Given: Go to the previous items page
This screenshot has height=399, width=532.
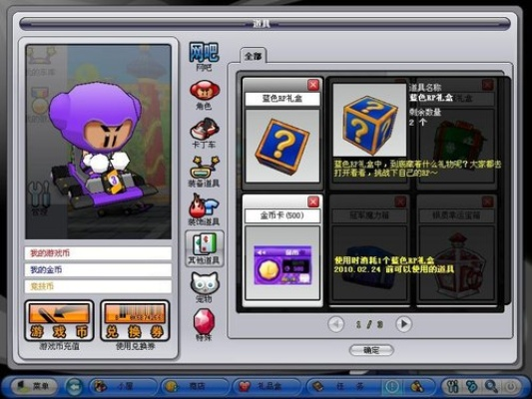Looking at the screenshot, I should click(x=336, y=324).
